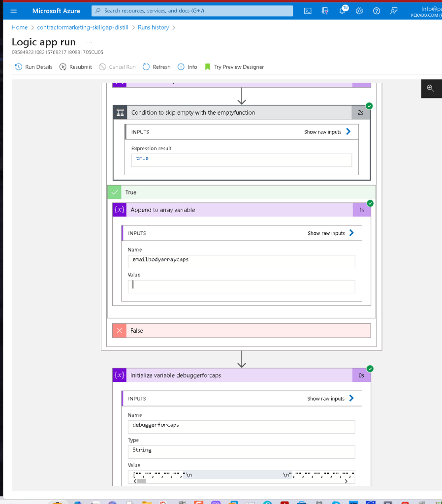Open Run Details
Viewport: 442px width, 504px height.
coord(34,67)
